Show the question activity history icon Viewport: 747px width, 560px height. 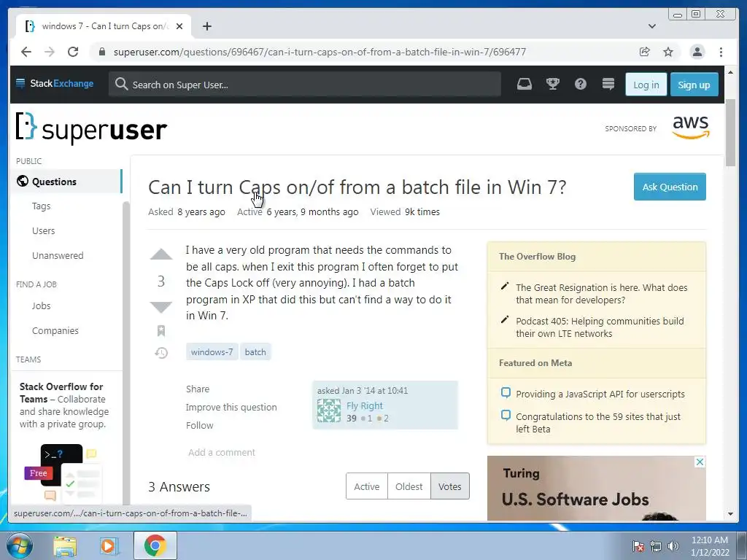(x=161, y=353)
